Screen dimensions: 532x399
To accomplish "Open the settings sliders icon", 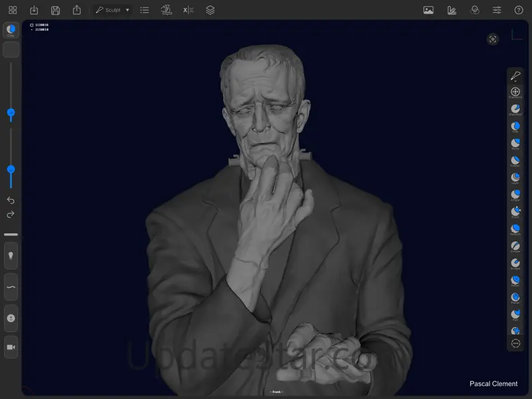I will pyautogui.click(x=497, y=10).
